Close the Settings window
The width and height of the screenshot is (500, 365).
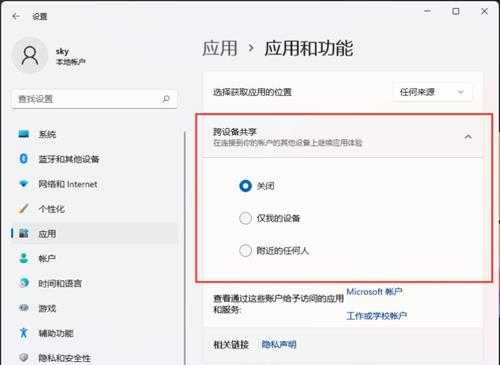tap(484, 11)
